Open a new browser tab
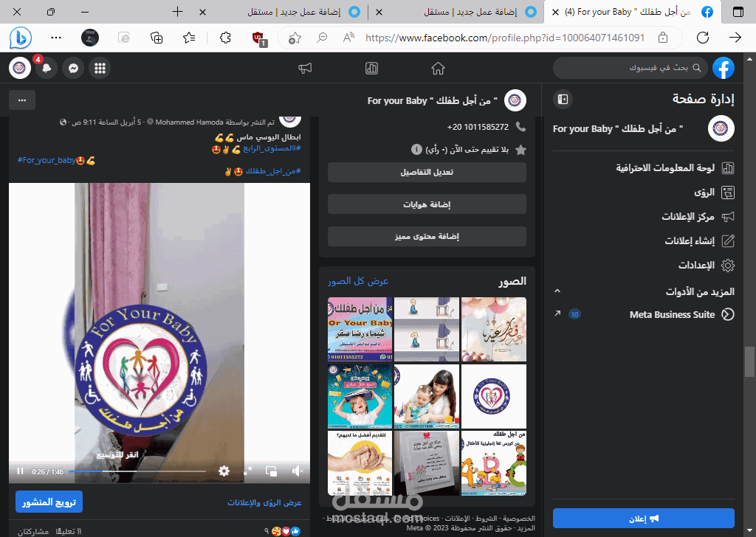Screen dimensions: 756x537 [x=177, y=12]
